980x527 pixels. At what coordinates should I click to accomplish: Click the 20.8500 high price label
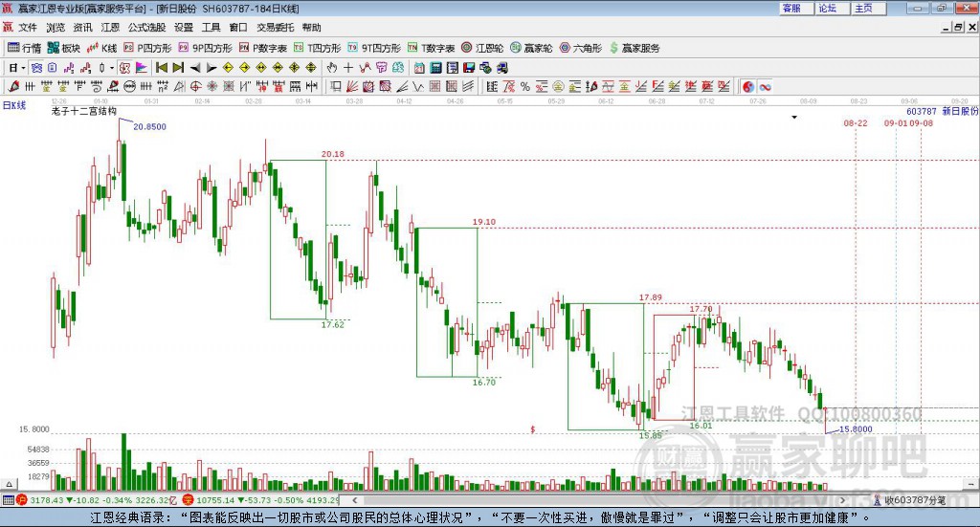pyautogui.click(x=150, y=127)
